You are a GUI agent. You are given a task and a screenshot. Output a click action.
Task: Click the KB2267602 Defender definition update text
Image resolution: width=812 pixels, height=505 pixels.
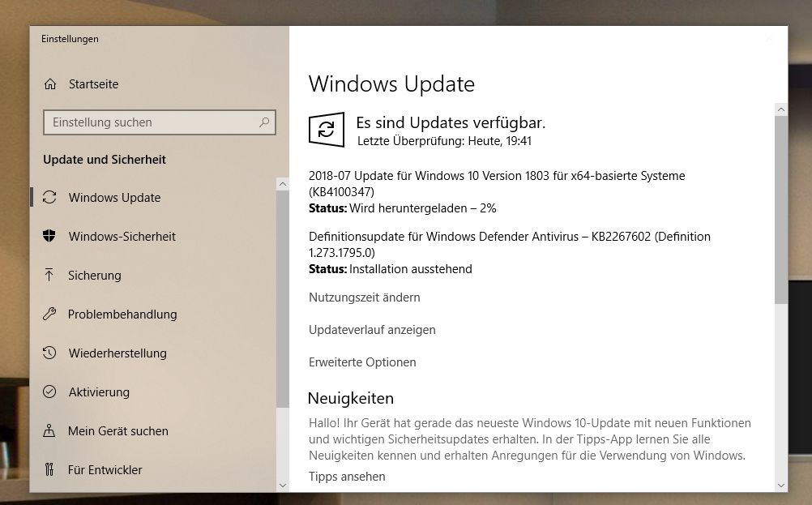pos(510,245)
